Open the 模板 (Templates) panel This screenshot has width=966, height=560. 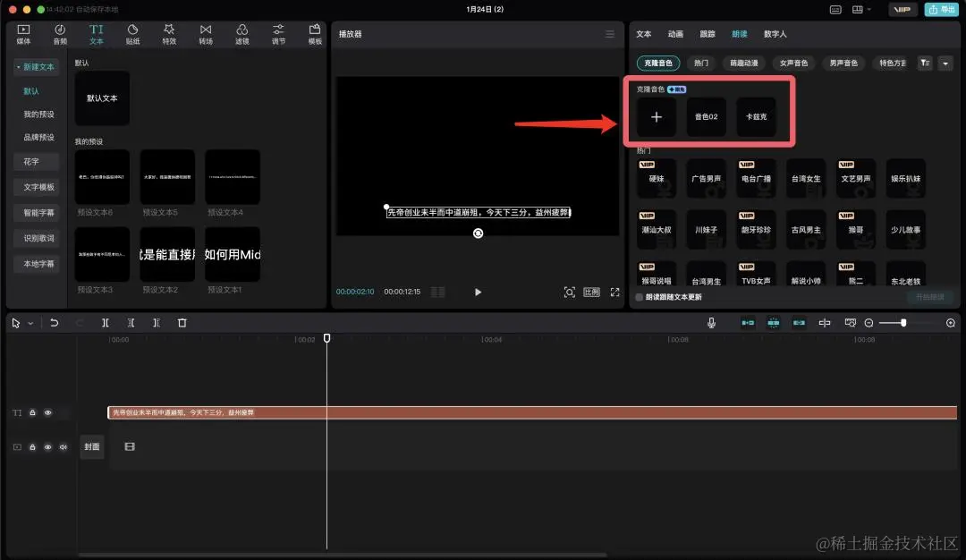315,35
